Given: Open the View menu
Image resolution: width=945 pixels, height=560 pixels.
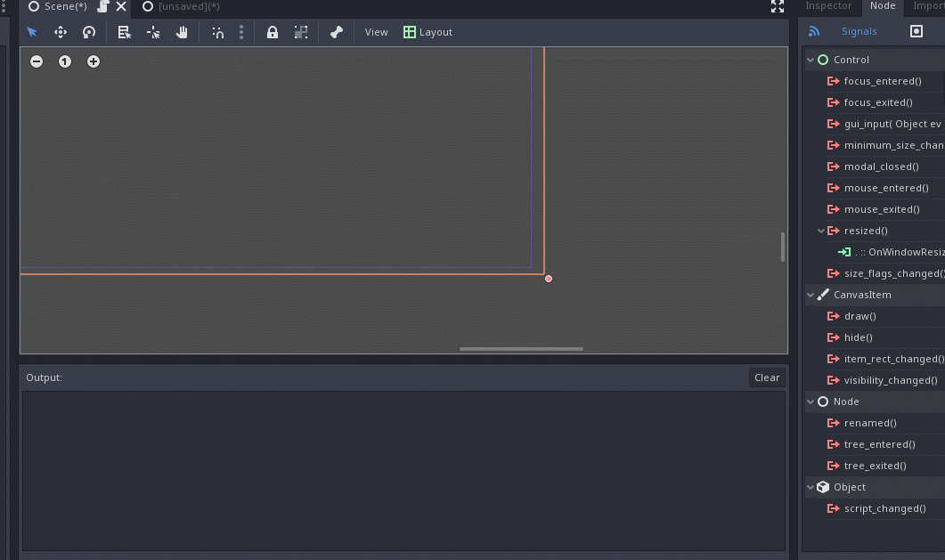Looking at the screenshot, I should (x=376, y=32).
